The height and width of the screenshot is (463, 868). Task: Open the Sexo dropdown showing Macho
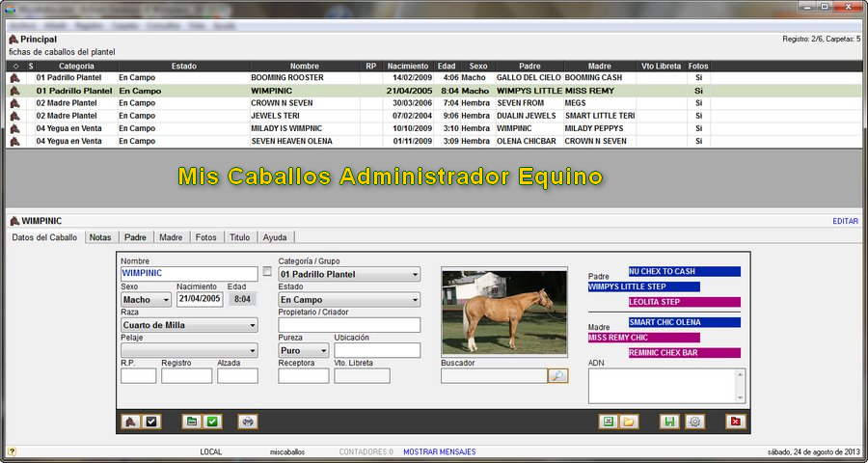click(147, 300)
